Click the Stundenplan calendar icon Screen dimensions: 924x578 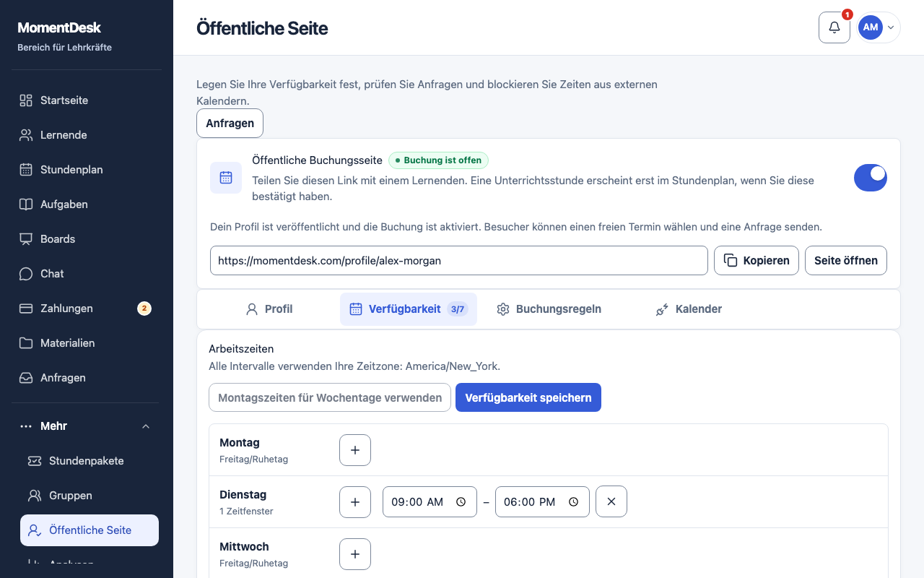pos(26,170)
